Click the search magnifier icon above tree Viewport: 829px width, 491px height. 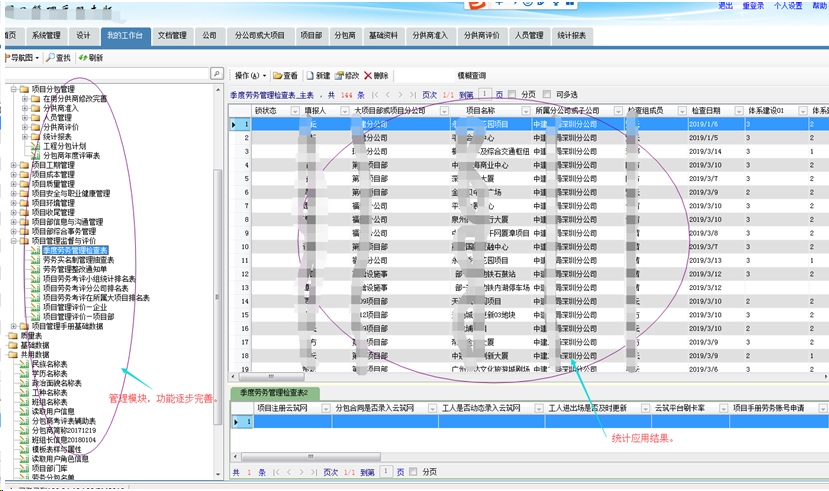click(216, 74)
